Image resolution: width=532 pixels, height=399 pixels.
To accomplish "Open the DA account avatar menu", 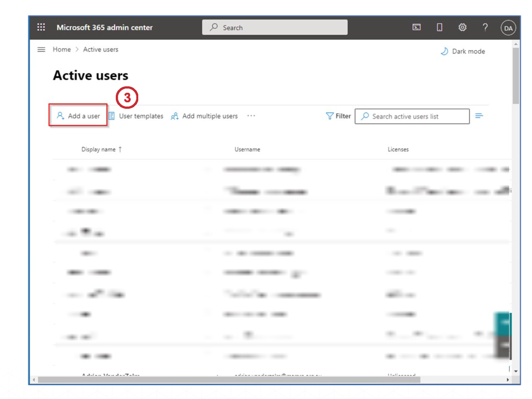I will point(508,28).
